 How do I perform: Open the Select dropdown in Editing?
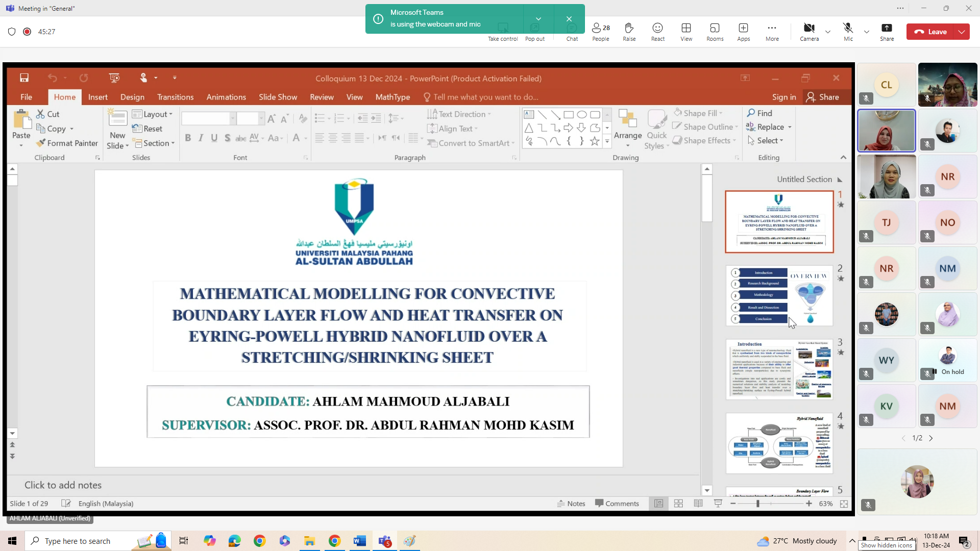pos(765,141)
